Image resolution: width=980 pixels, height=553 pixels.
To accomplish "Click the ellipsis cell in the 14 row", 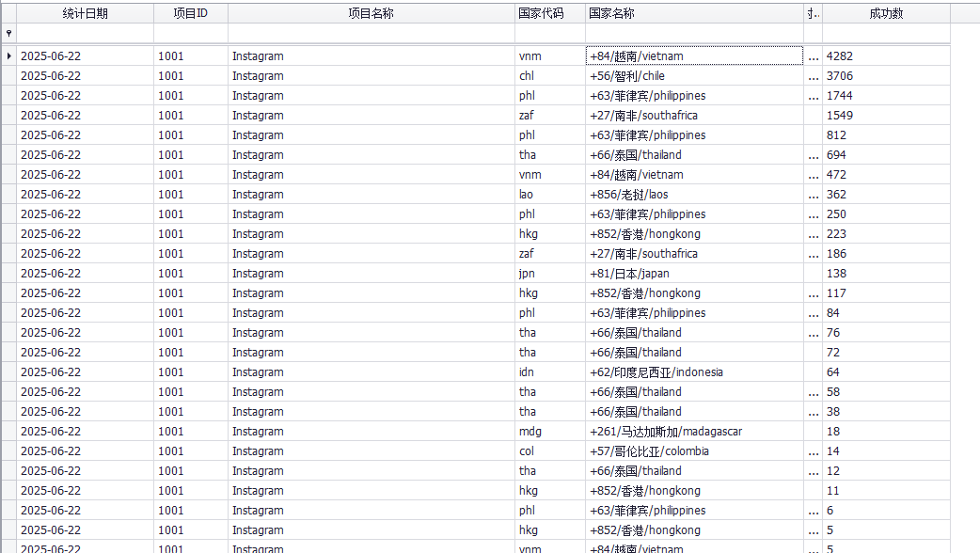I will (814, 451).
